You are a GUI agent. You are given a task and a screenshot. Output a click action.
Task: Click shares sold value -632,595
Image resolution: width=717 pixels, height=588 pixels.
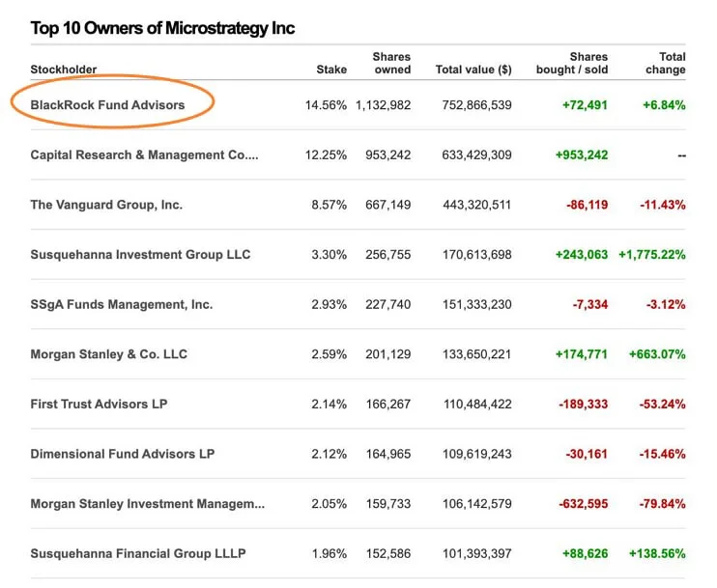click(x=584, y=503)
